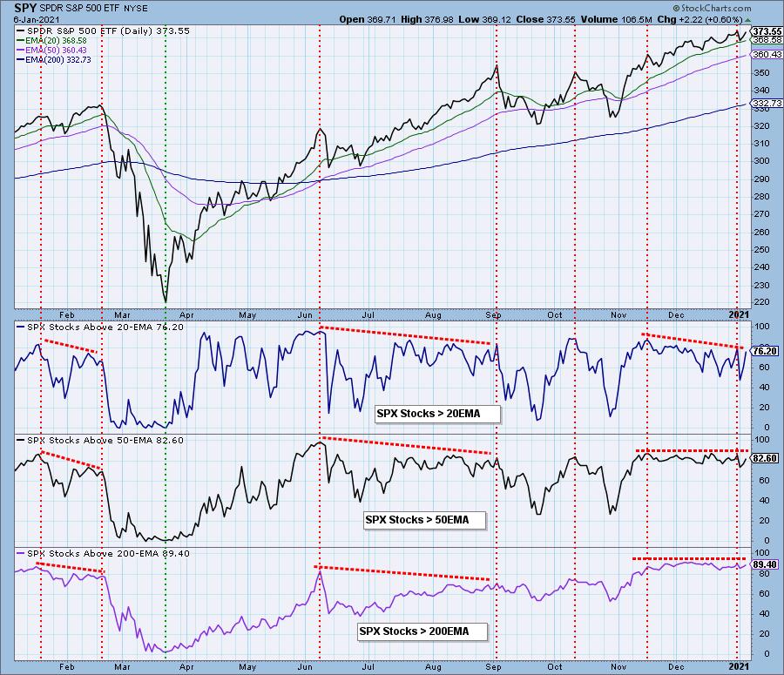Click the 89.40 value tag

(766, 564)
